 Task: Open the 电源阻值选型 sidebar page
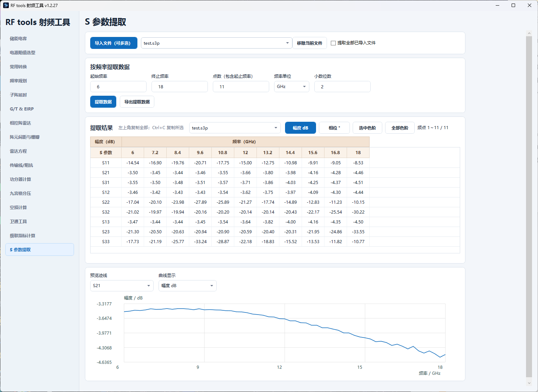(x=39, y=53)
